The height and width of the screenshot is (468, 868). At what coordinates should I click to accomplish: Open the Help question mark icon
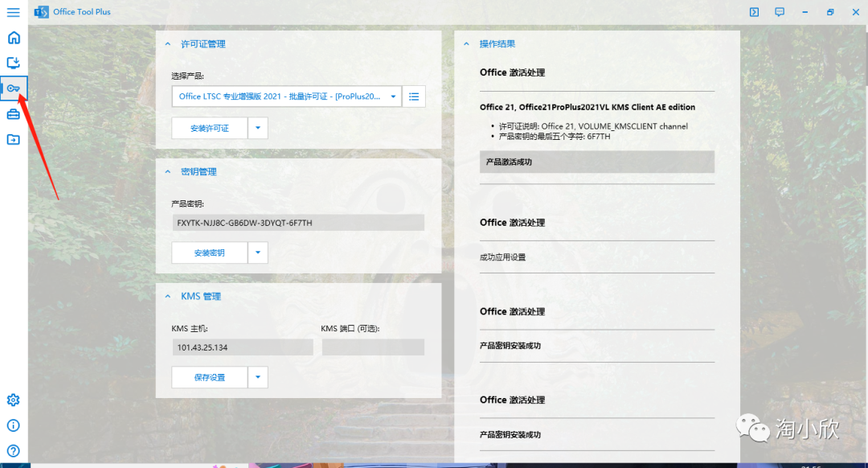click(14, 451)
